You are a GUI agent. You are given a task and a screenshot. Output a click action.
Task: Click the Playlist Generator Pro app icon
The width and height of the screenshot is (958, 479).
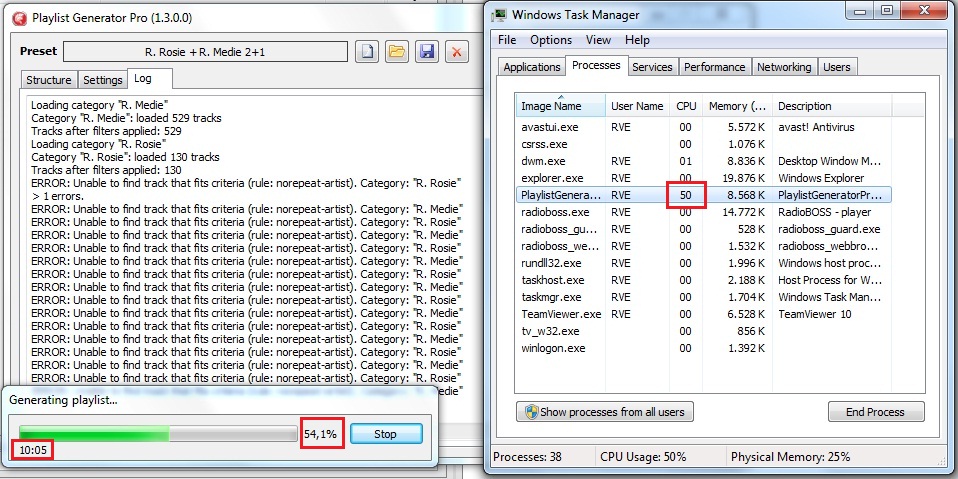(20, 18)
